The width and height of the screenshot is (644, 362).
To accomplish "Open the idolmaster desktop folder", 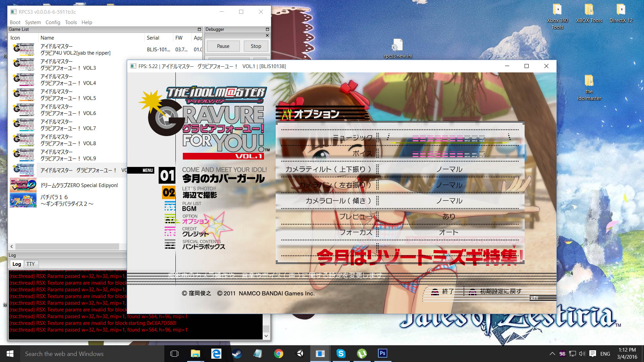I will [589, 81].
